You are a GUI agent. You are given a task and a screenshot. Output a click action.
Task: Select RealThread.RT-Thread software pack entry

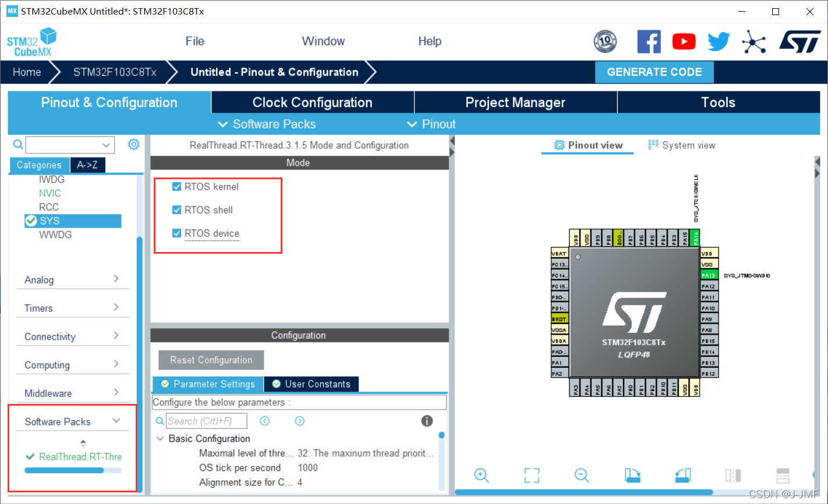(x=74, y=457)
